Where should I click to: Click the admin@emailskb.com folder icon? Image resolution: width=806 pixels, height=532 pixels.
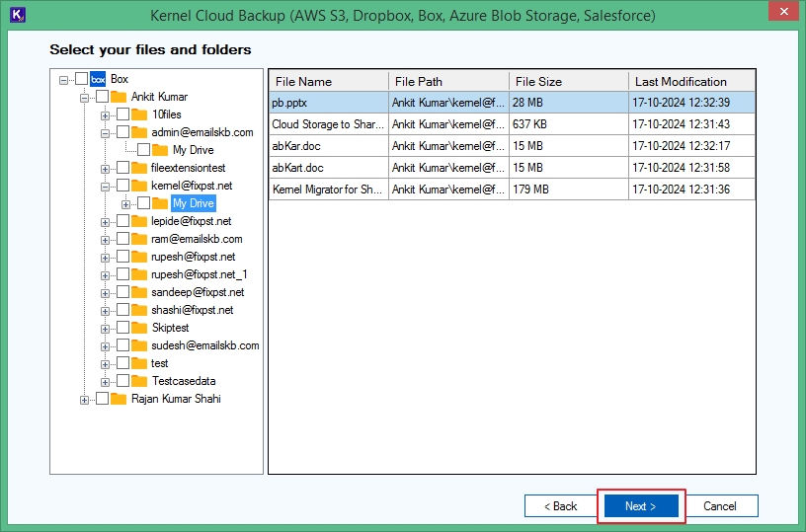[139, 132]
